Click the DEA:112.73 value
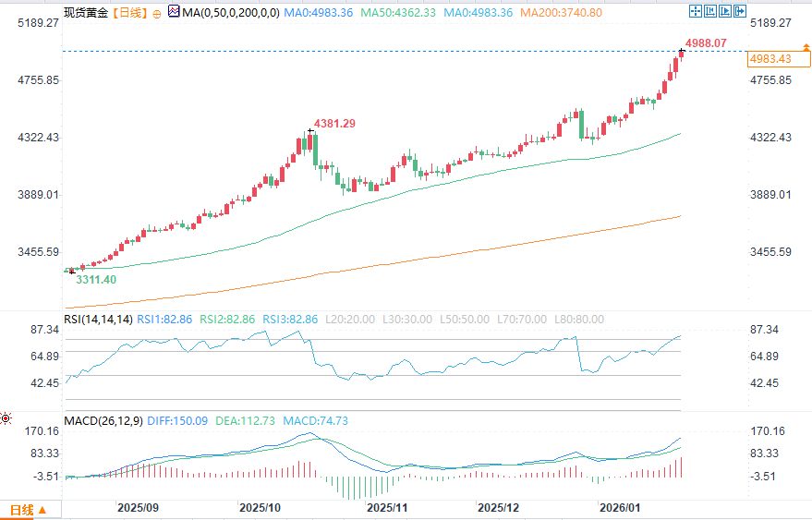The image size is (812, 520). [246, 421]
